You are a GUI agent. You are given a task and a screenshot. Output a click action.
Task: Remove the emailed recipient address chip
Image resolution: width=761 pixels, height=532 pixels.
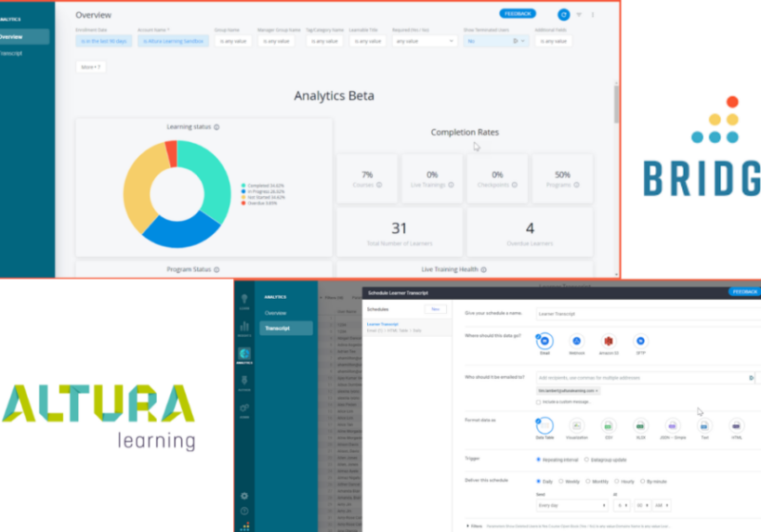(597, 390)
